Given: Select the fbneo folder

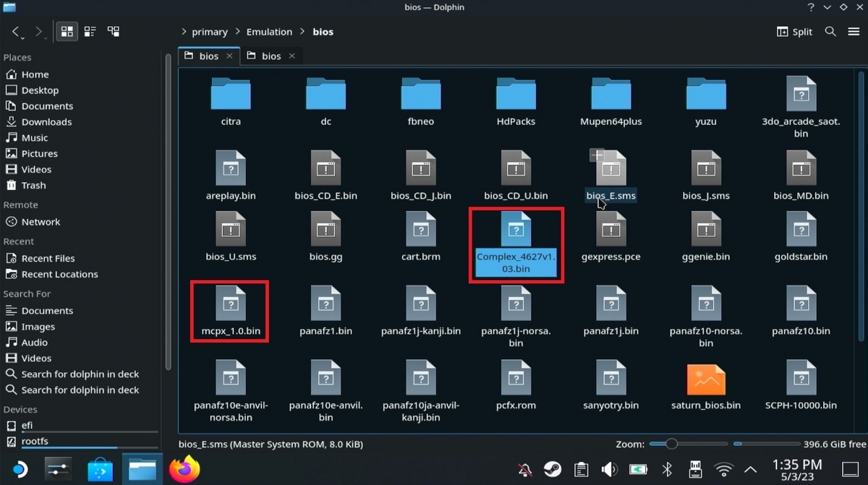Looking at the screenshot, I should click(x=421, y=101).
